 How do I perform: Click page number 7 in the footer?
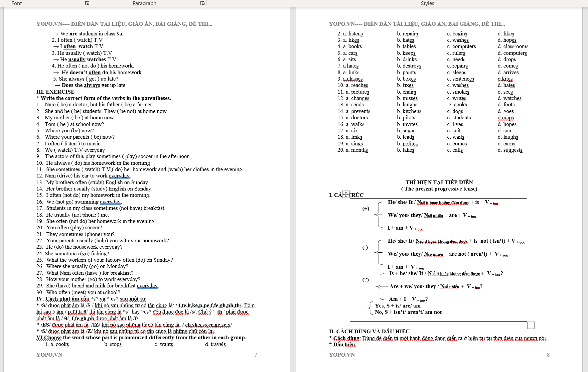(256, 355)
